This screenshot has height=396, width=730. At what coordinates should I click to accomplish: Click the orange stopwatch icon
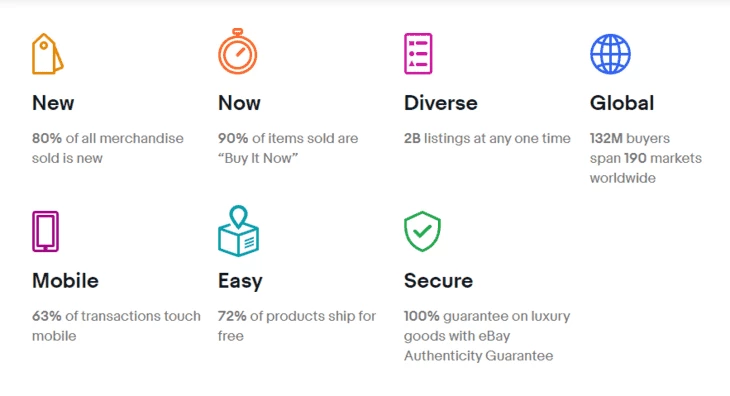tap(237, 51)
